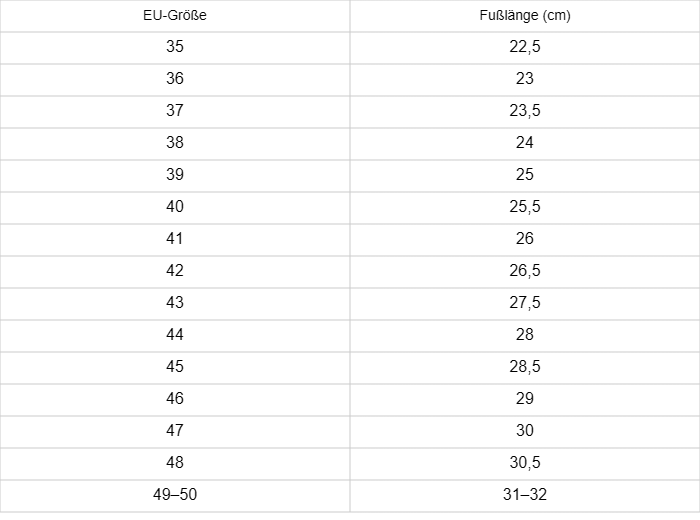Select the 22,5 foot length cell
The width and height of the screenshot is (700, 520).
coord(525,47)
